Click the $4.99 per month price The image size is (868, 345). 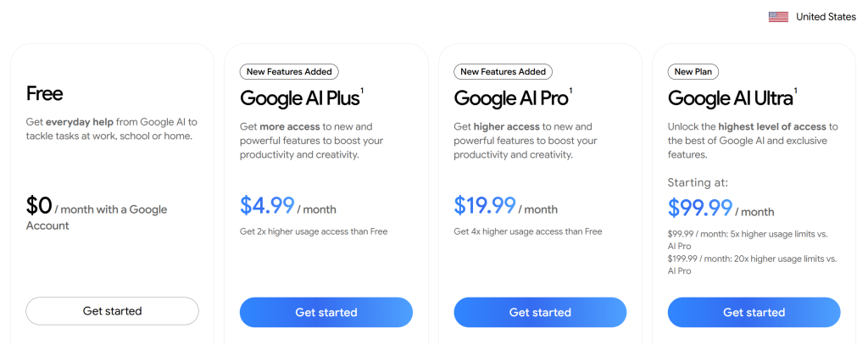pyautogui.click(x=288, y=206)
